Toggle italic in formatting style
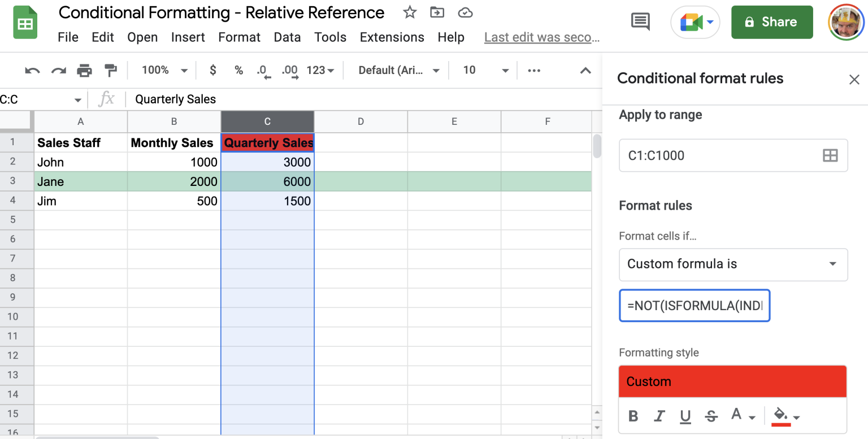 coord(659,416)
